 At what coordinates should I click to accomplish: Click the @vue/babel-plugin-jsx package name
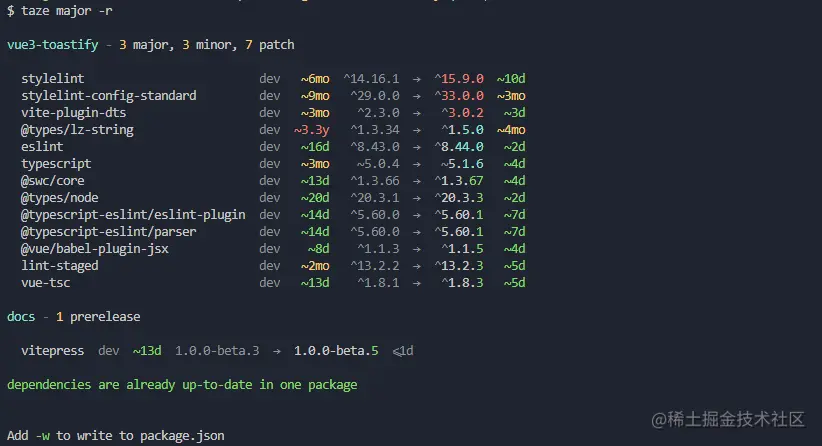94,248
